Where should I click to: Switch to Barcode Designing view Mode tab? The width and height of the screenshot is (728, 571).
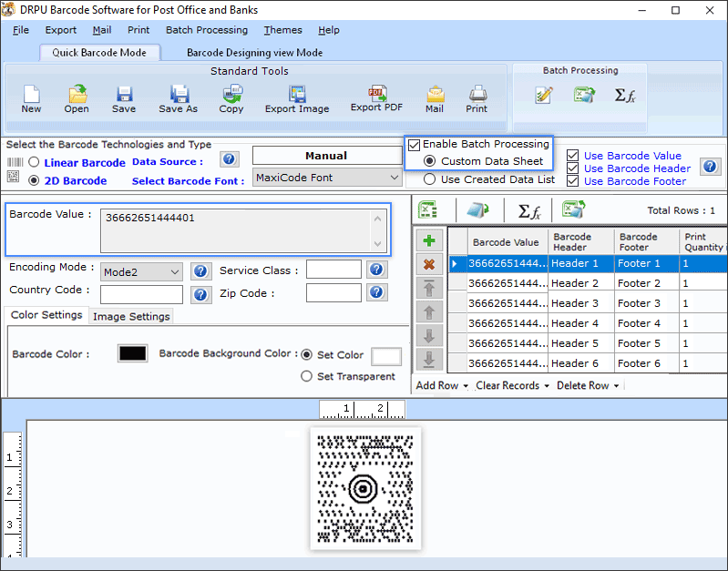pos(254,53)
